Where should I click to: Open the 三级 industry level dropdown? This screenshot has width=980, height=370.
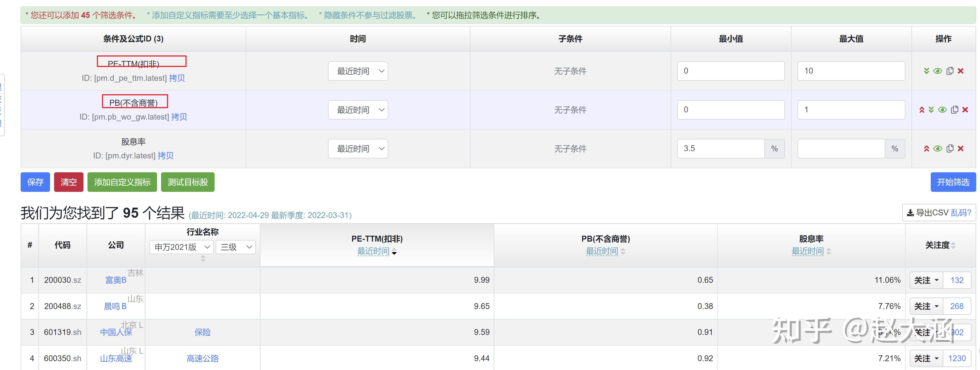pyautogui.click(x=235, y=247)
